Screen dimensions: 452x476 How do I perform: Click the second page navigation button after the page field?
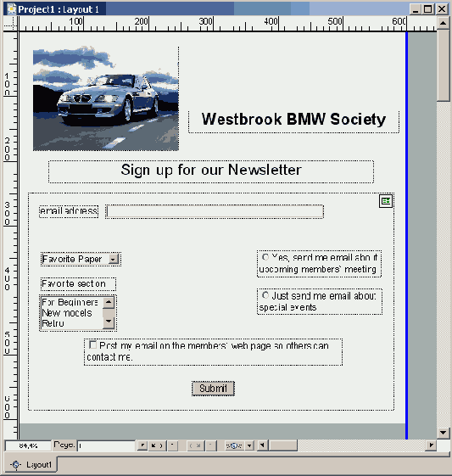click(157, 445)
